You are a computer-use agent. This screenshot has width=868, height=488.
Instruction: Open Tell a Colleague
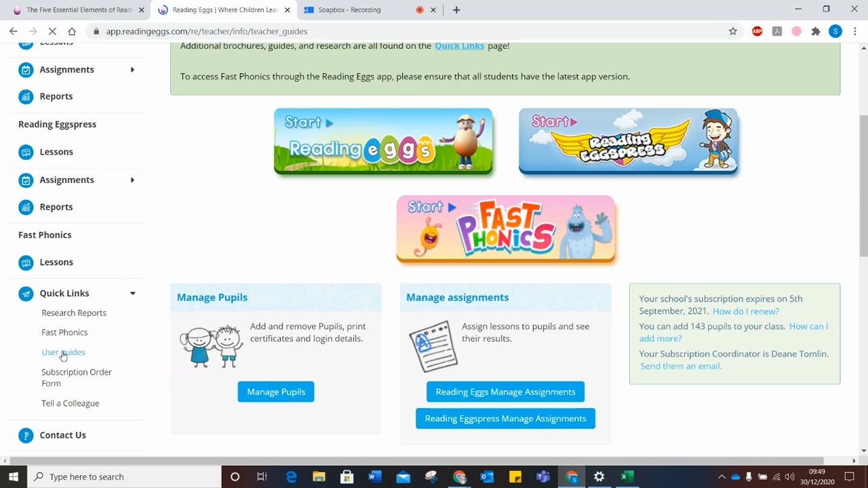tap(71, 403)
